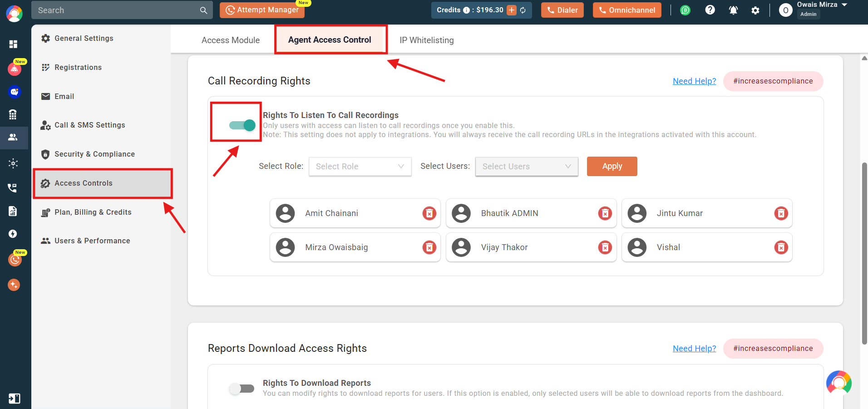Open the chat bot icon in sidebar

pyautogui.click(x=15, y=92)
